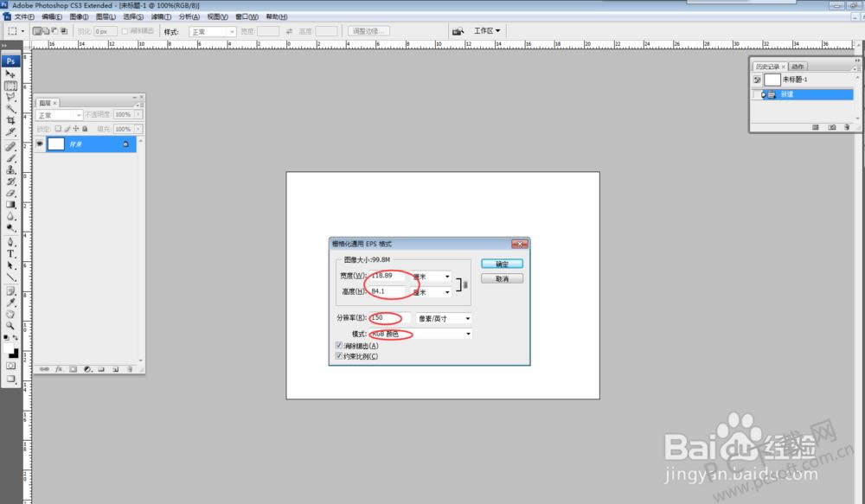This screenshot has height=504, width=865.
Task: Click the foreground color swatch in toolbox
Action: (x=11, y=351)
